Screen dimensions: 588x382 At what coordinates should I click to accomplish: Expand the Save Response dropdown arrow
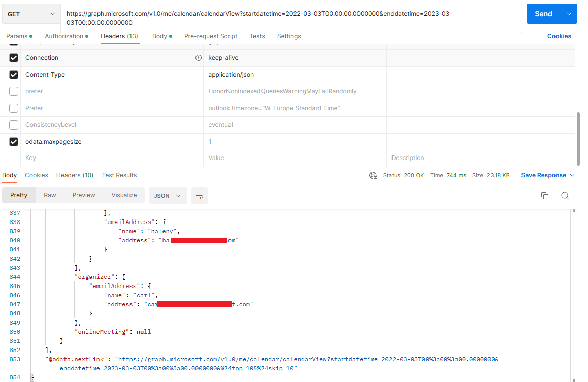(572, 175)
